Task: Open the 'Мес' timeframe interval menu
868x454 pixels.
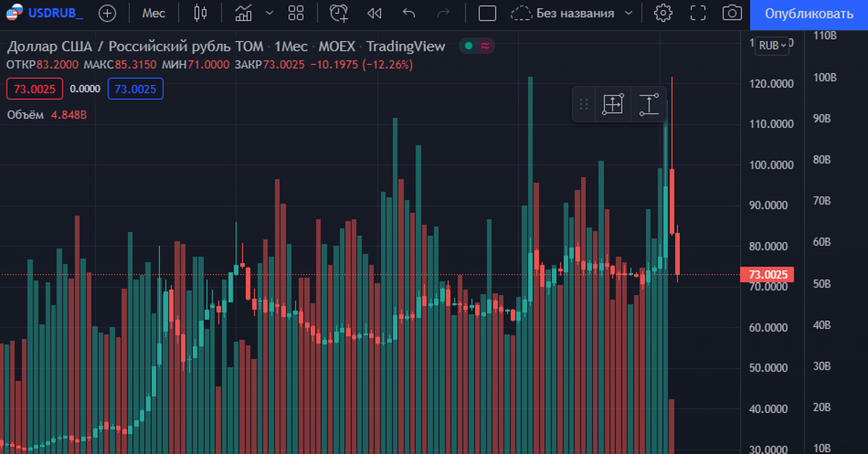Action: pyautogui.click(x=153, y=13)
